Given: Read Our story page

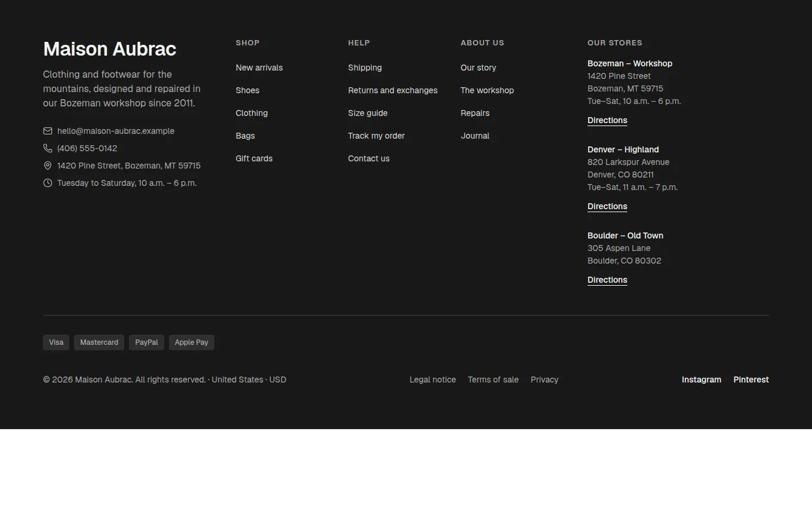Looking at the screenshot, I should click(x=478, y=68).
